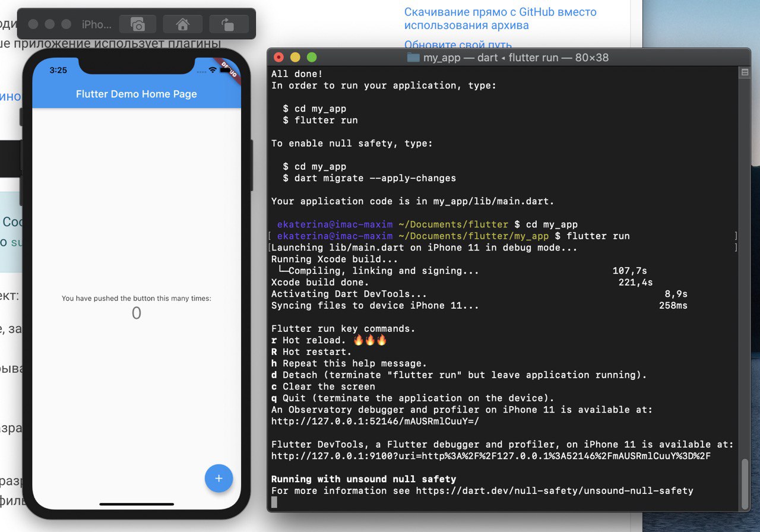Click the 'You have pushed the button' text

pyautogui.click(x=137, y=299)
